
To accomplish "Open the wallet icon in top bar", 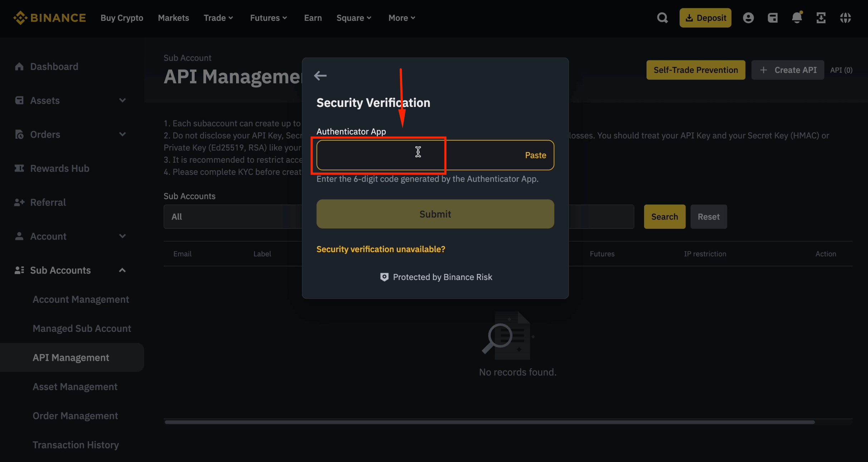I will (x=773, y=18).
